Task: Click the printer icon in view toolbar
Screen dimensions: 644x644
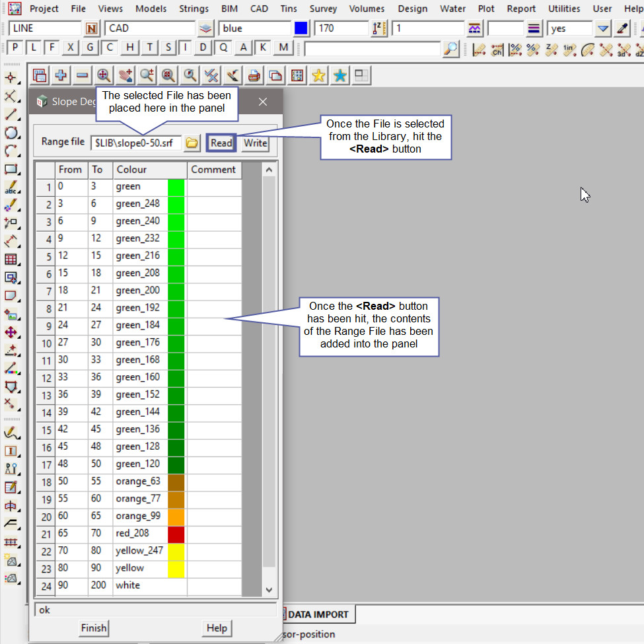Action: tap(254, 76)
